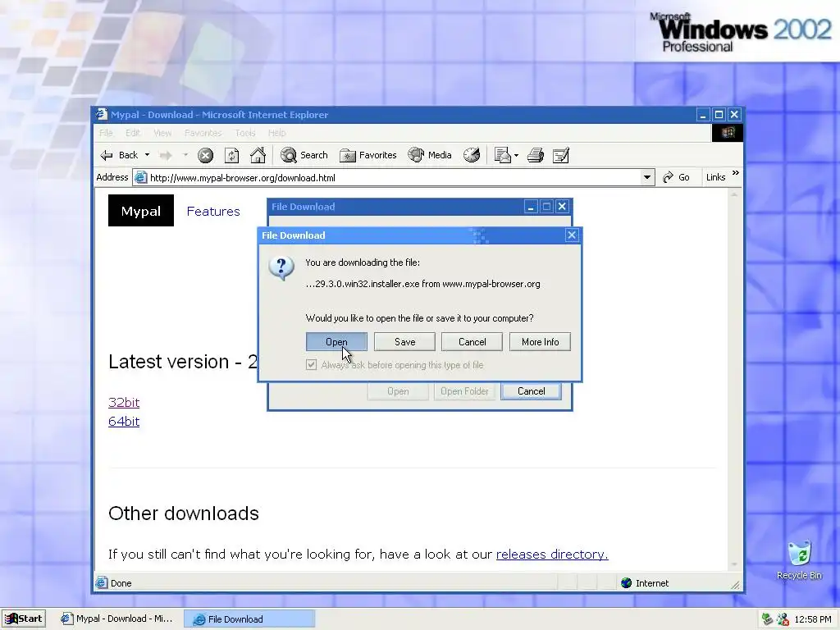Open the Favorites pane
This screenshot has height=630, width=840.
[x=368, y=155]
